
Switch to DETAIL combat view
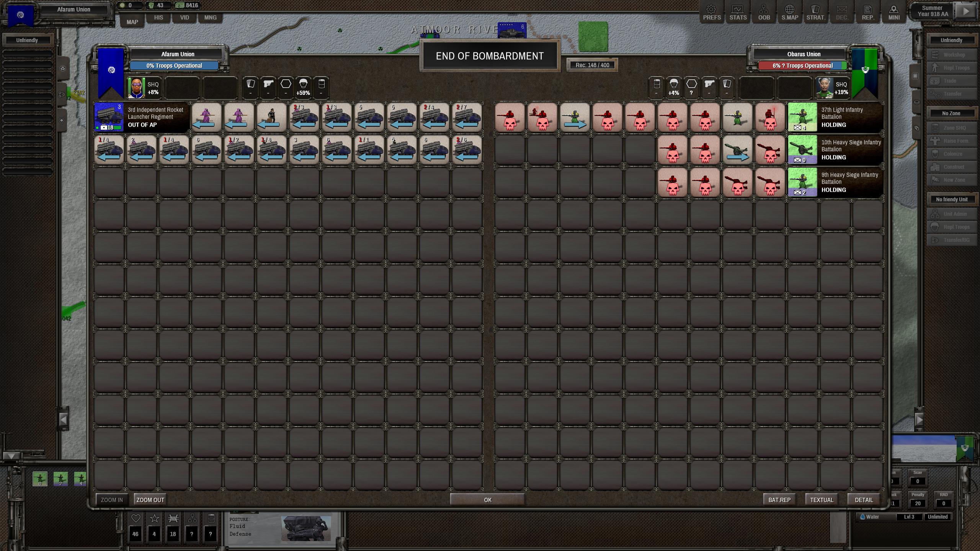[864, 500]
